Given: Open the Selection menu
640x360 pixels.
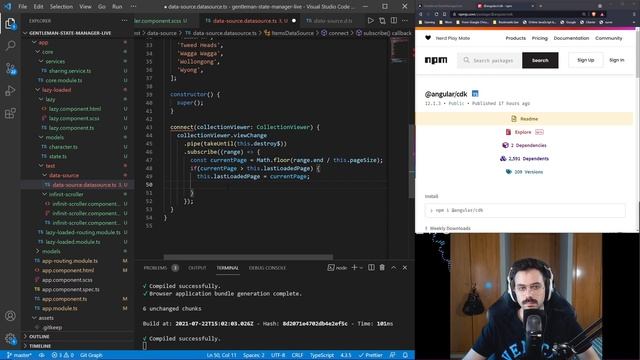Looking at the screenshot, I should click(x=61, y=7).
